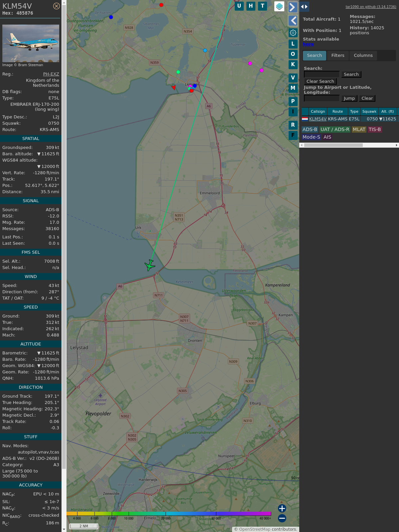Toggle the I map button
The width and height of the screenshot is (399, 532).
click(293, 112)
